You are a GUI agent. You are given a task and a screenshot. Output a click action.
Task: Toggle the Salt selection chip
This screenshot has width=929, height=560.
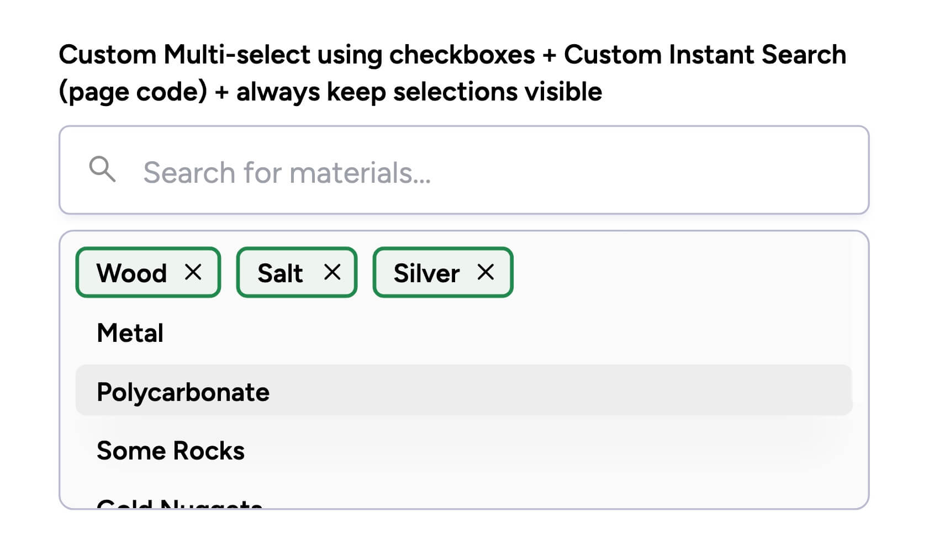(296, 272)
